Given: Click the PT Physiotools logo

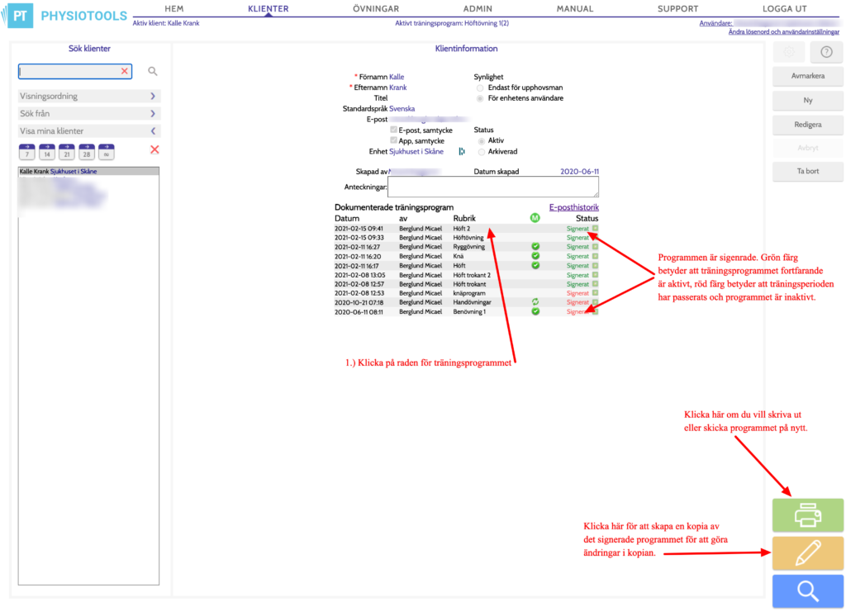Looking at the screenshot, I should pyautogui.click(x=64, y=15).
